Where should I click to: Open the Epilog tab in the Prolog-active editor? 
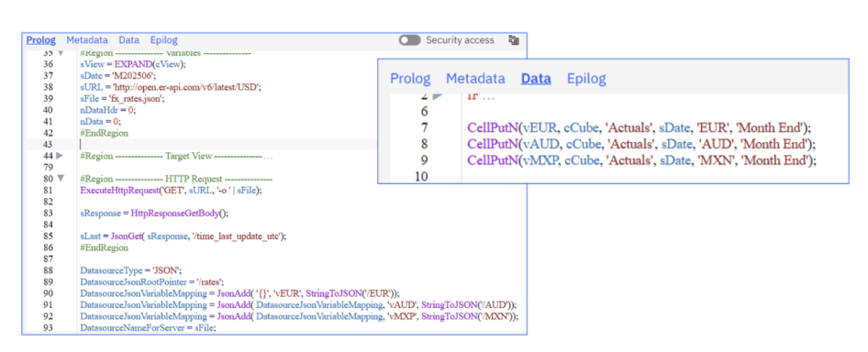click(x=164, y=40)
